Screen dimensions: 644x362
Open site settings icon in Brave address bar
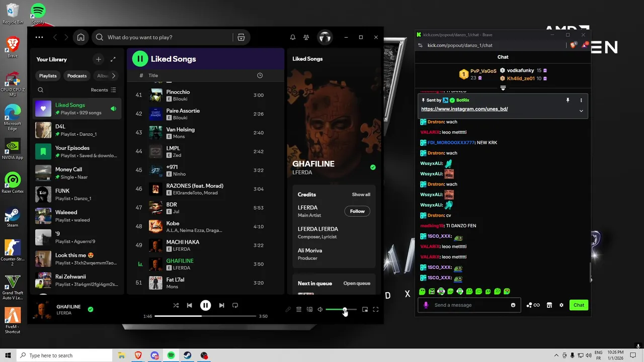click(420, 45)
